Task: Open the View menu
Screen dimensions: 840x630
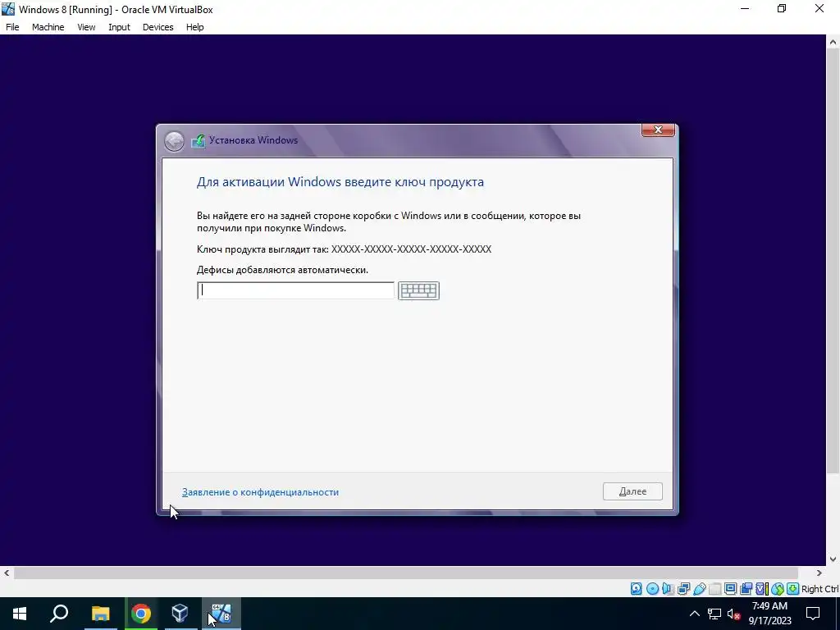Action: click(x=86, y=27)
